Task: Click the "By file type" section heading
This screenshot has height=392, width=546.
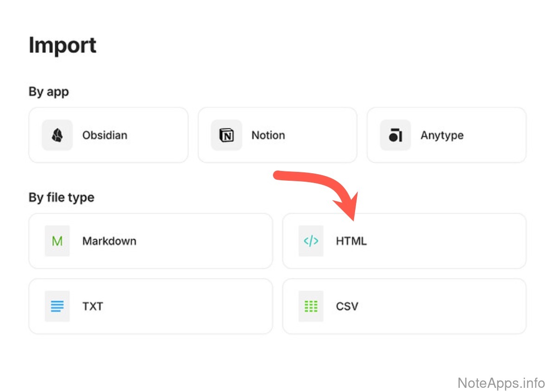Action: [62, 197]
